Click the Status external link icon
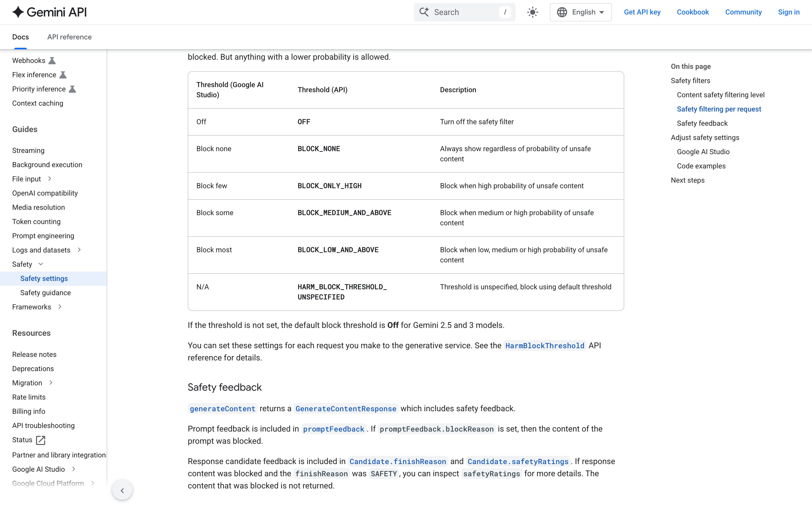812x508 pixels. tap(41, 440)
